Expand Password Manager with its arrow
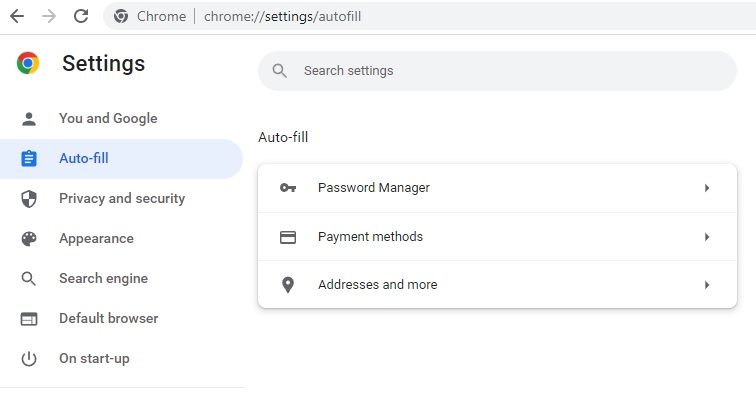The height and width of the screenshot is (401, 756). tap(707, 188)
